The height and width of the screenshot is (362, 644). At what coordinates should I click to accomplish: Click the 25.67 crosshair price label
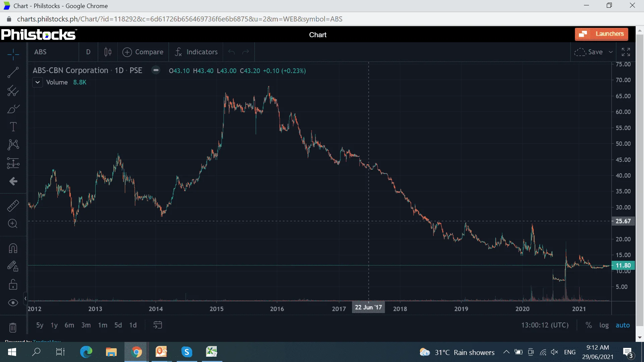tap(623, 221)
